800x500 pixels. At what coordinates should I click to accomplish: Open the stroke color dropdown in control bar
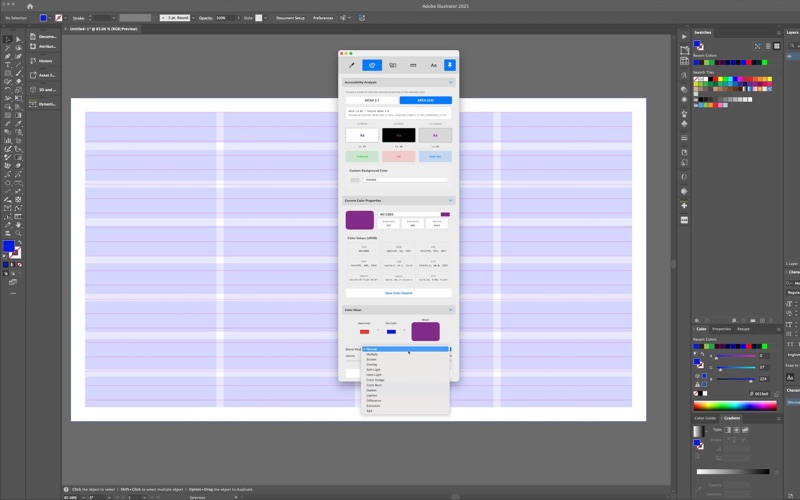(x=66, y=18)
